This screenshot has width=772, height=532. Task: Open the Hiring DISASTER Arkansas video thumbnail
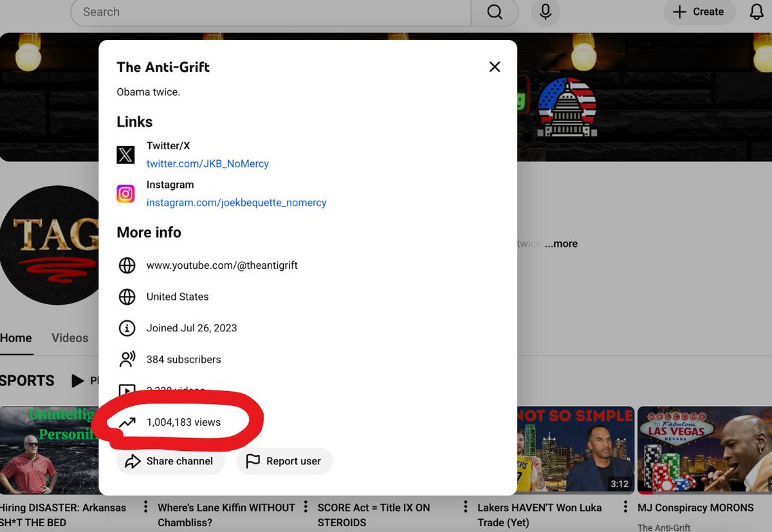[x=50, y=450]
